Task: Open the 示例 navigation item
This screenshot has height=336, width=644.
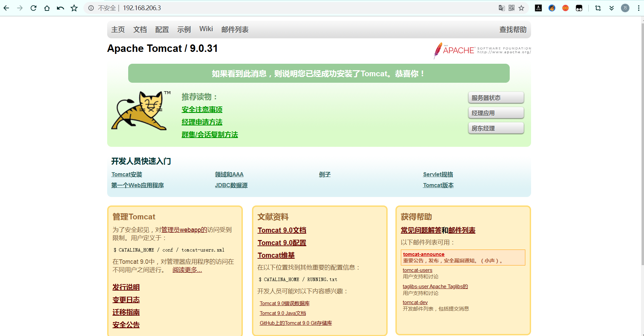Action: (x=184, y=29)
